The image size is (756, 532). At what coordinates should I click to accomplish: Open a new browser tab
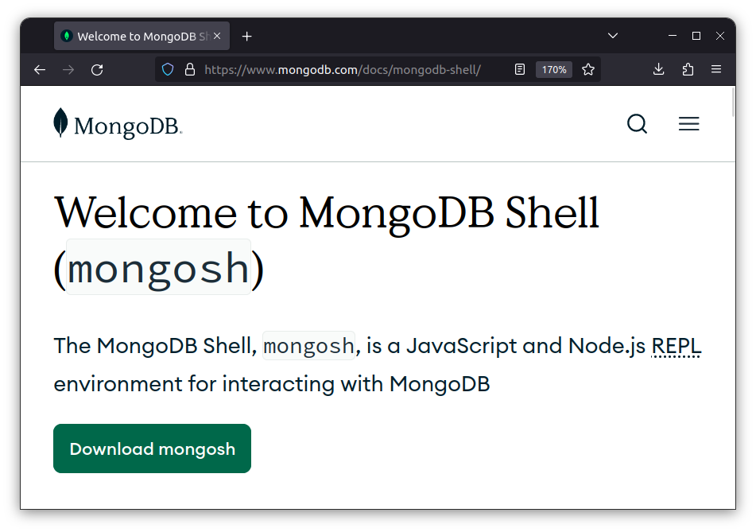pyautogui.click(x=246, y=37)
